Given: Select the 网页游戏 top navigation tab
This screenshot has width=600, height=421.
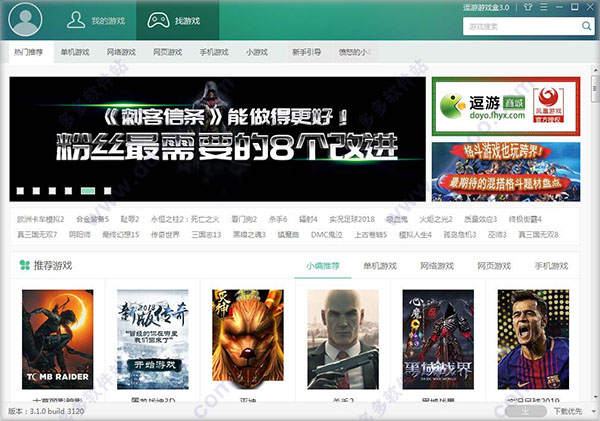Looking at the screenshot, I should coord(167,52).
